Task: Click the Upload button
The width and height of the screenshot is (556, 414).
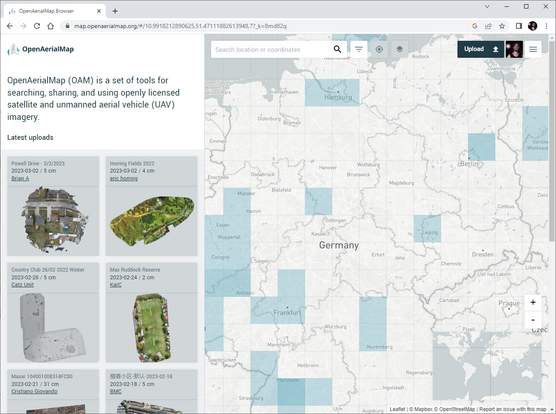Action: pos(481,49)
